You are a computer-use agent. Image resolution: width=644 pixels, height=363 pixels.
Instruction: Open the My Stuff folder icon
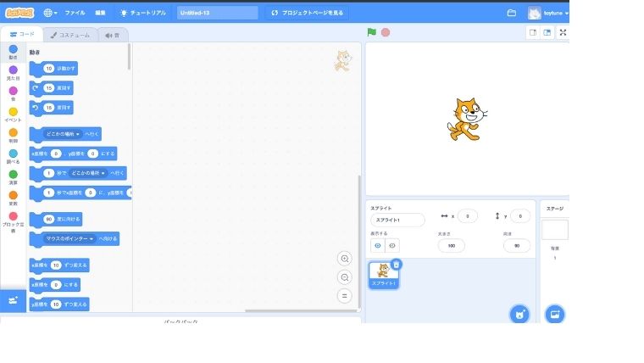pyautogui.click(x=511, y=13)
